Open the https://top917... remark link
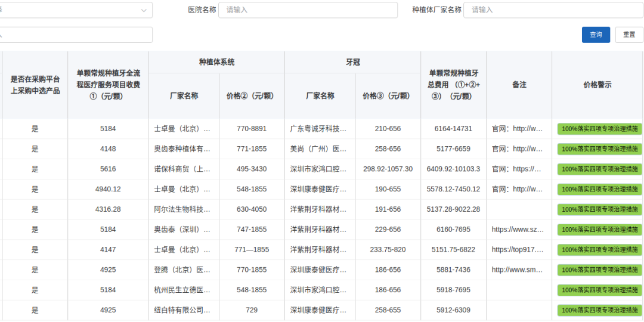The height and width of the screenshot is (322, 644). [x=518, y=250]
